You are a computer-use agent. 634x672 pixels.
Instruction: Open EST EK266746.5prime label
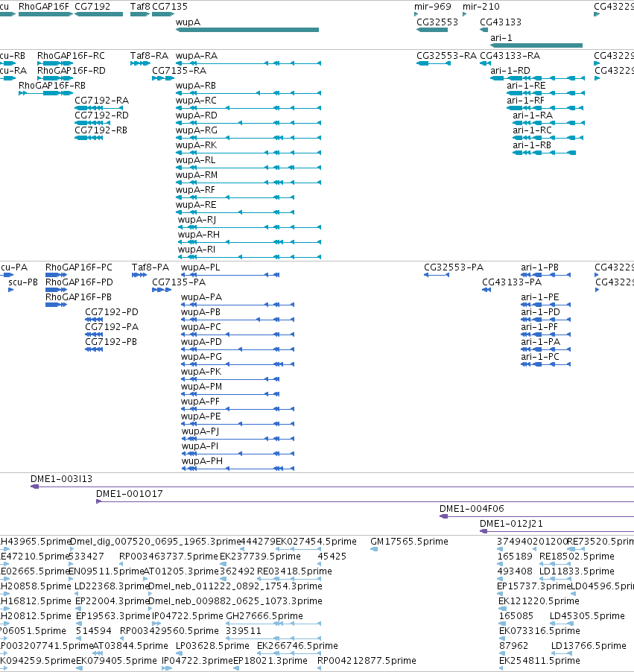[x=297, y=645]
